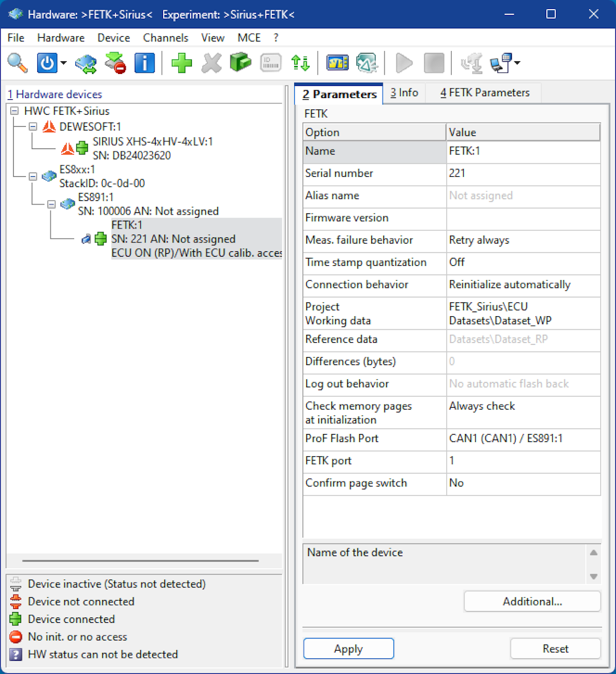Image resolution: width=616 pixels, height=674 pixels.
Task: Select SIRIUS XHS-4xHV-4xLV:1 device
Action: coord(153,149)
